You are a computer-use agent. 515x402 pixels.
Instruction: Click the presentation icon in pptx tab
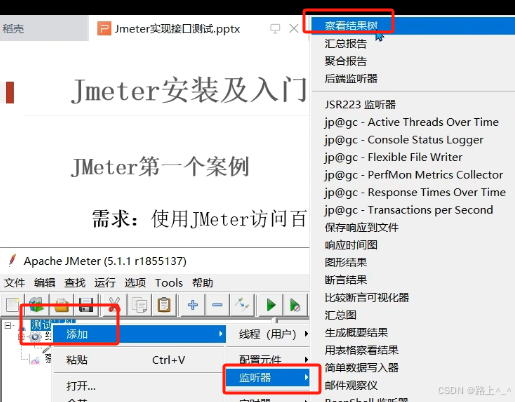click(275, 29)
